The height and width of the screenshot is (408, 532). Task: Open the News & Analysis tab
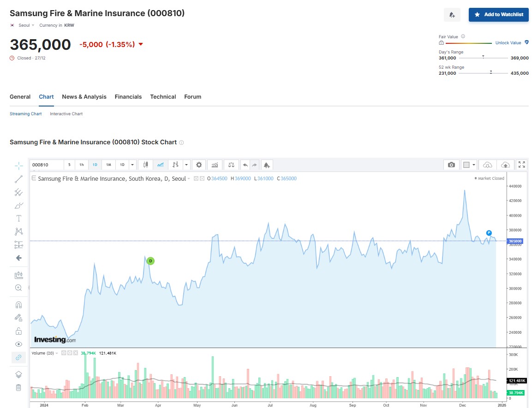(x=84, y=97)
